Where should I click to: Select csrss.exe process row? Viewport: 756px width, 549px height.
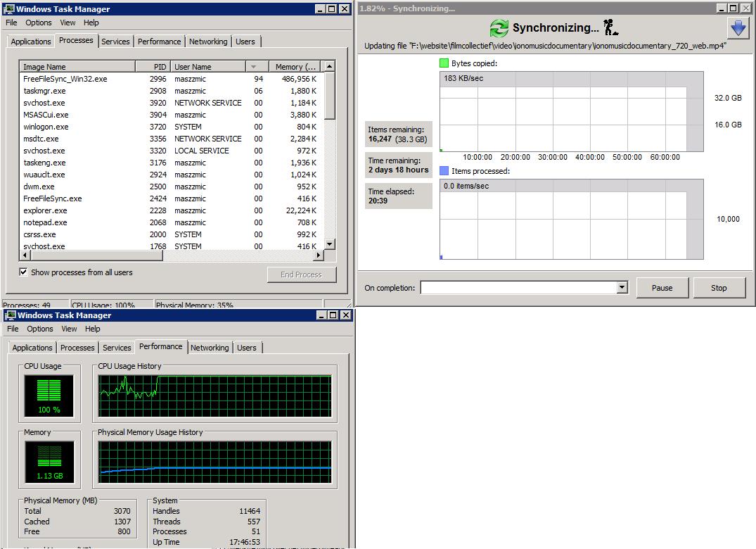click(x=171, y=234)
